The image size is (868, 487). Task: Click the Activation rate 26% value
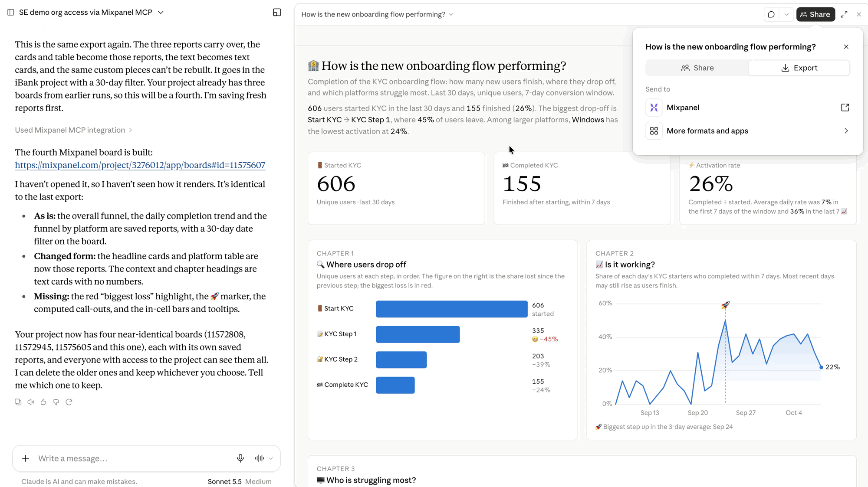pos(711,184)
